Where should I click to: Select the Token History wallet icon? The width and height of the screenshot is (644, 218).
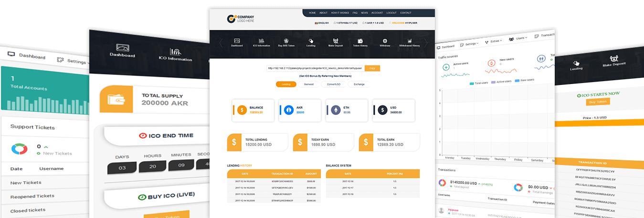(x=360, y=41)
